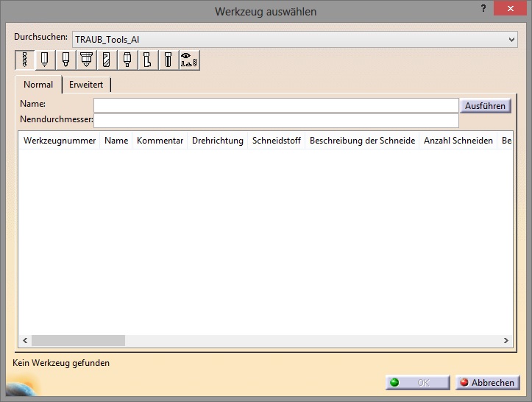This screenshot has height=402, width=532.
Task: Switch to the Erweitert tab
Action: click(86, 85)
